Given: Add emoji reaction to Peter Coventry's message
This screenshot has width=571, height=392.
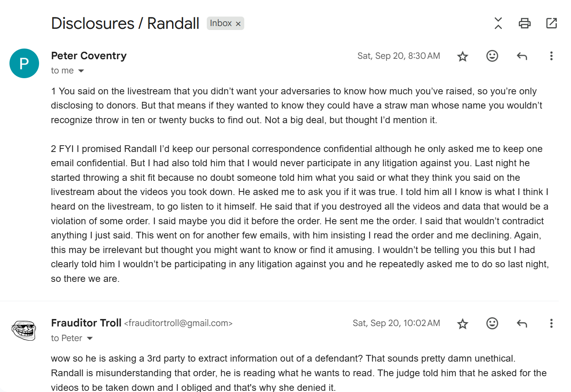Looking at the screenshot, I should point(492,56).
